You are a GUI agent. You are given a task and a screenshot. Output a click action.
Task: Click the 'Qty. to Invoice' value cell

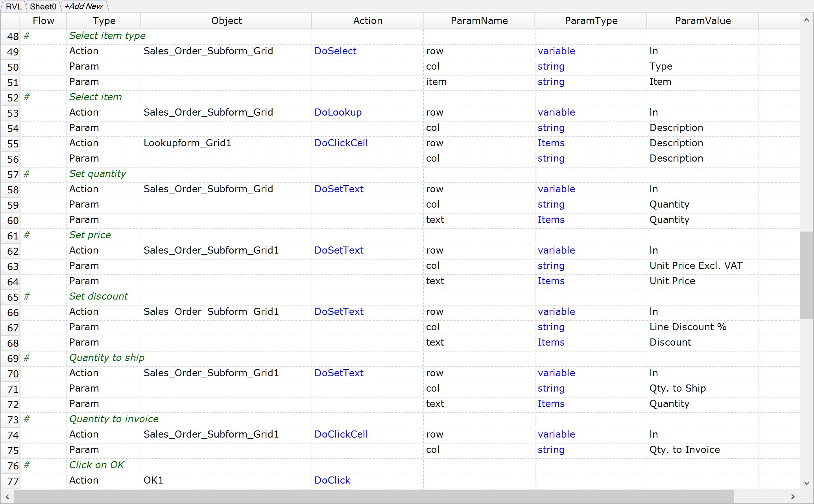click(684, 450)
